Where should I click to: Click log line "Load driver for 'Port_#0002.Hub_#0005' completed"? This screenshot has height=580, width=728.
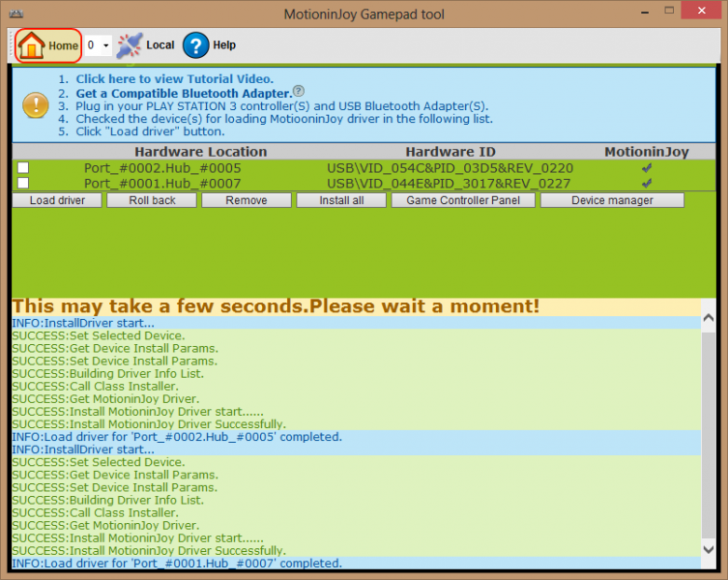click(177, 437)
